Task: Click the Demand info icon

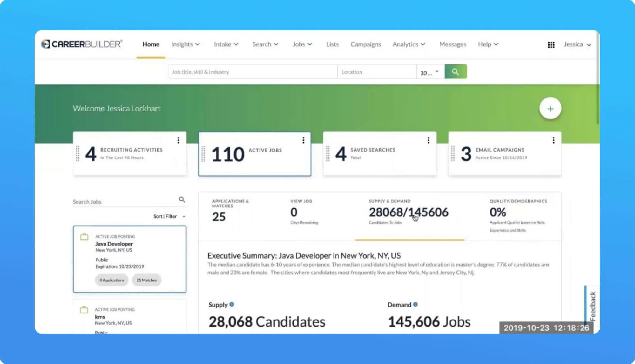Action: click(x=415, y=304)
